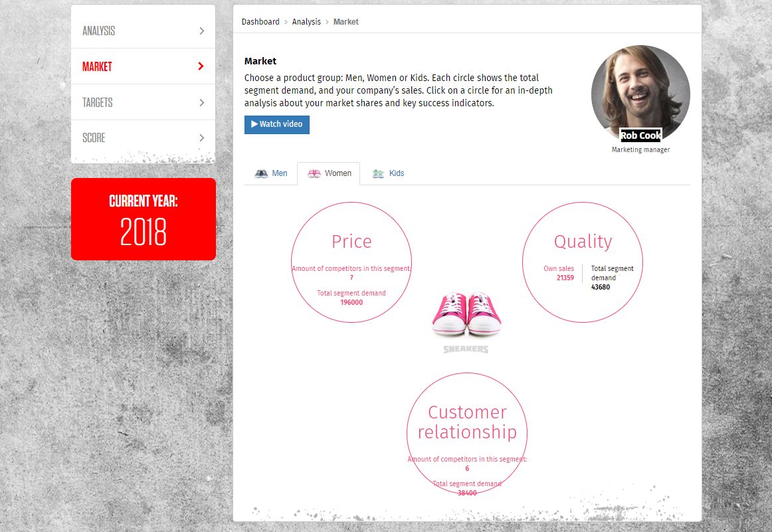The image size is (772, 532).
Task: Click the Analysis breadcrumb link
Action: (306, 22)
